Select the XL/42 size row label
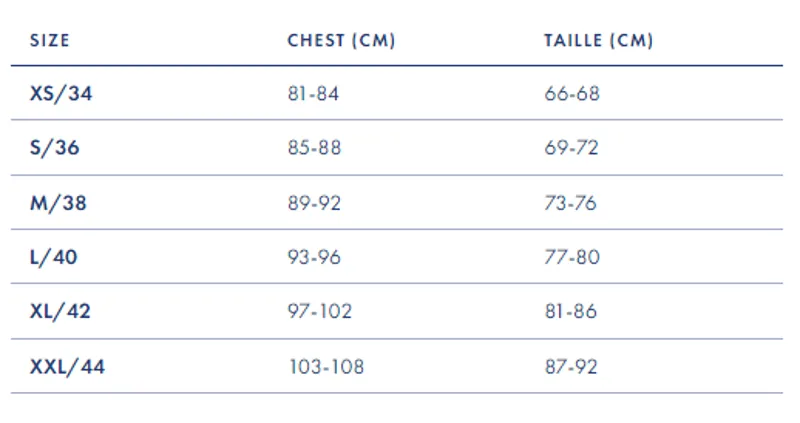 61,311
